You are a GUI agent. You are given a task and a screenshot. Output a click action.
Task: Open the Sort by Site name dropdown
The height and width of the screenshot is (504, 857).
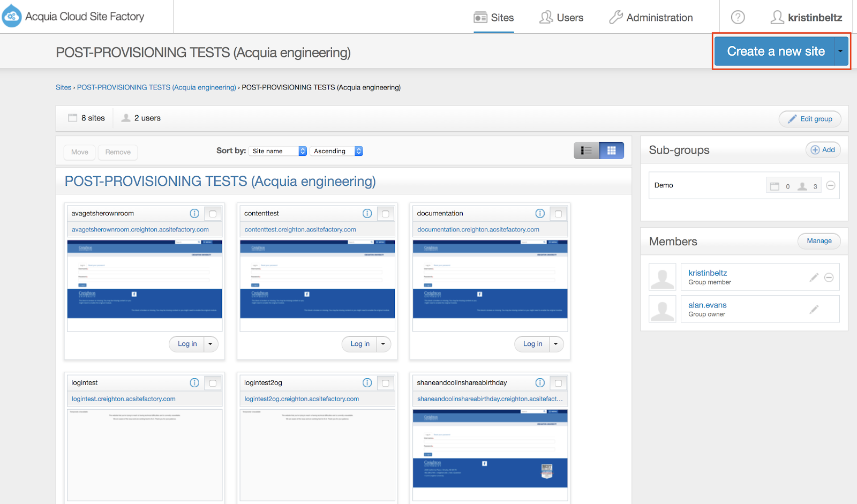[278, 151]
